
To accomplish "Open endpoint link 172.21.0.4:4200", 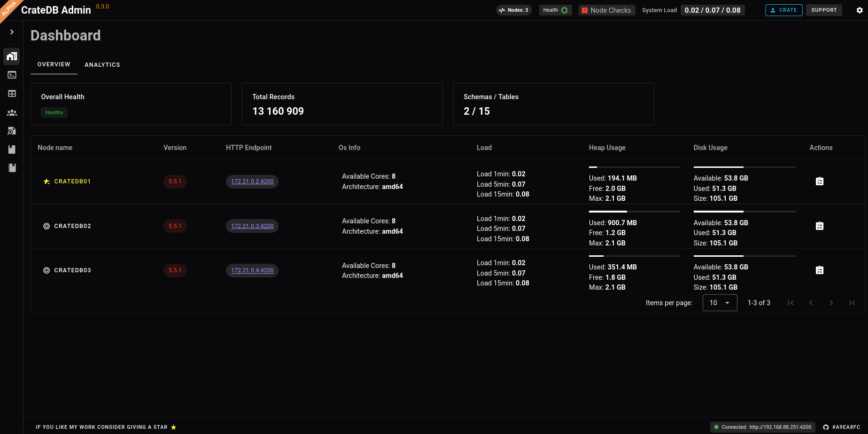I will pyautogui.click(x=252, y=270).
